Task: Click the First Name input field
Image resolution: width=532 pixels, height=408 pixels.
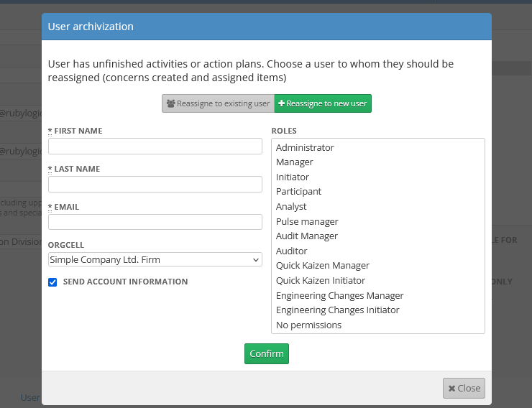Action: (155, 147)
